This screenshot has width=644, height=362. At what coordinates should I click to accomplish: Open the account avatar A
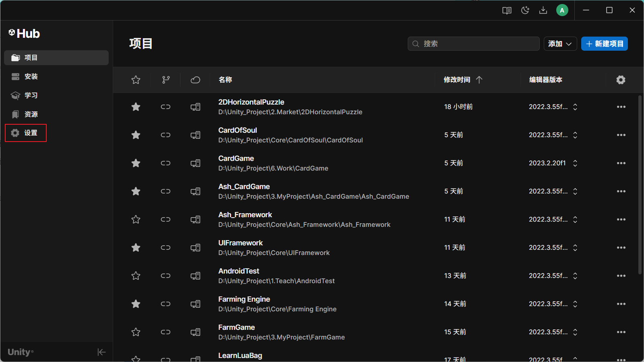(562, 10)
